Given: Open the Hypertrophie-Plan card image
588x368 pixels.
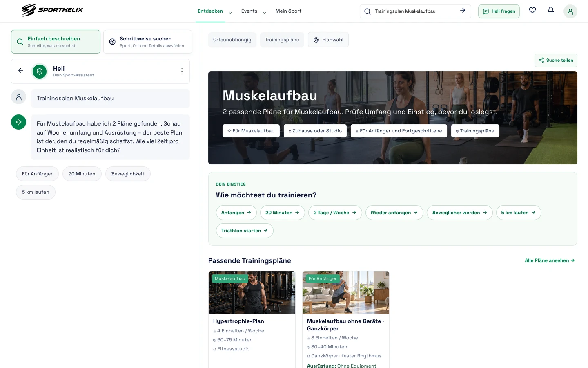Looking at the screenshot, I should pyautogui.click(x=252, y=293).
